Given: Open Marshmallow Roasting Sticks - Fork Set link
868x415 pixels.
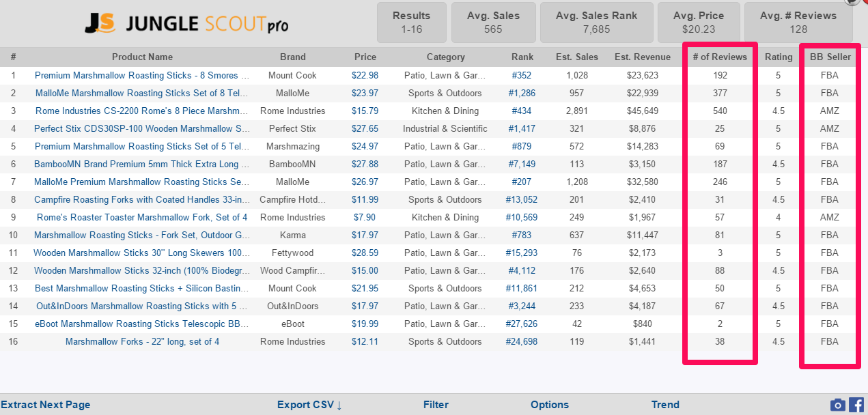Looking at the screenshot, I should [142, 235].
